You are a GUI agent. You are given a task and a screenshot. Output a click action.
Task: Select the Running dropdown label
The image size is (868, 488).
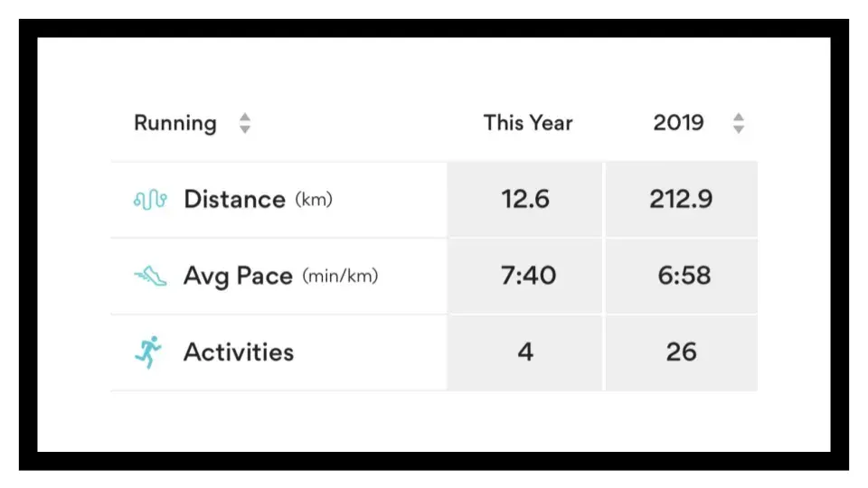tap(175, 123)
